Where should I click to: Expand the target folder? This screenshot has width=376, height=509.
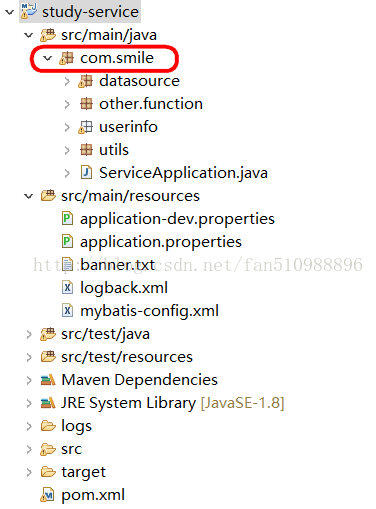click(29, 472)
